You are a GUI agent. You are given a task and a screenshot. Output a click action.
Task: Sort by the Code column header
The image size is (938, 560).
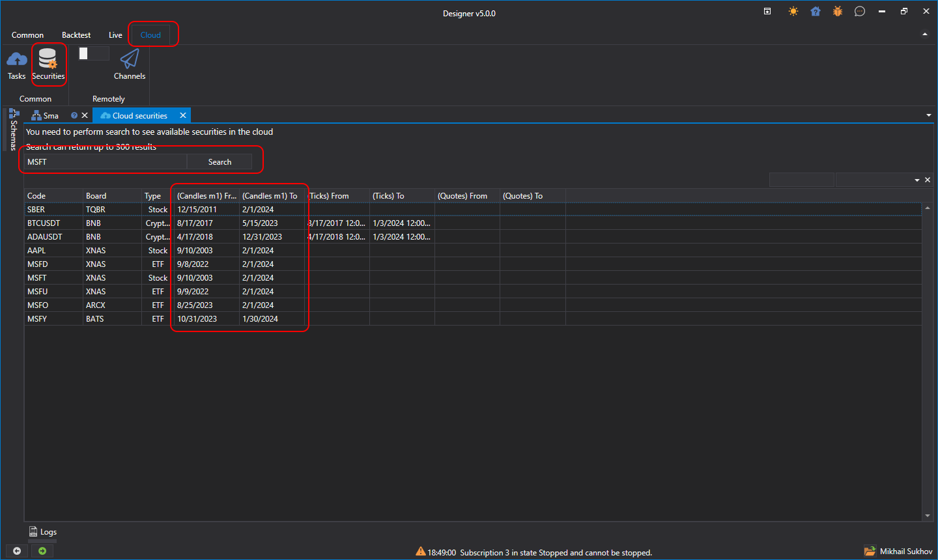53,196
